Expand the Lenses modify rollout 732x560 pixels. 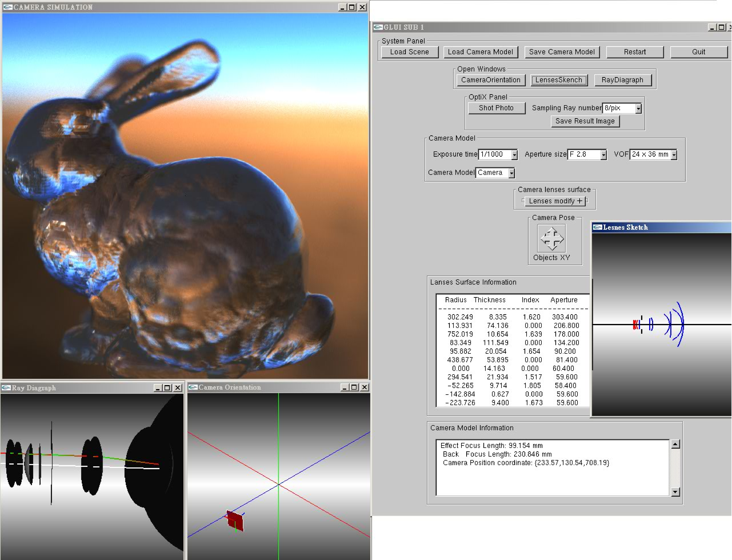pyautogui.click(x=555, y=201)
